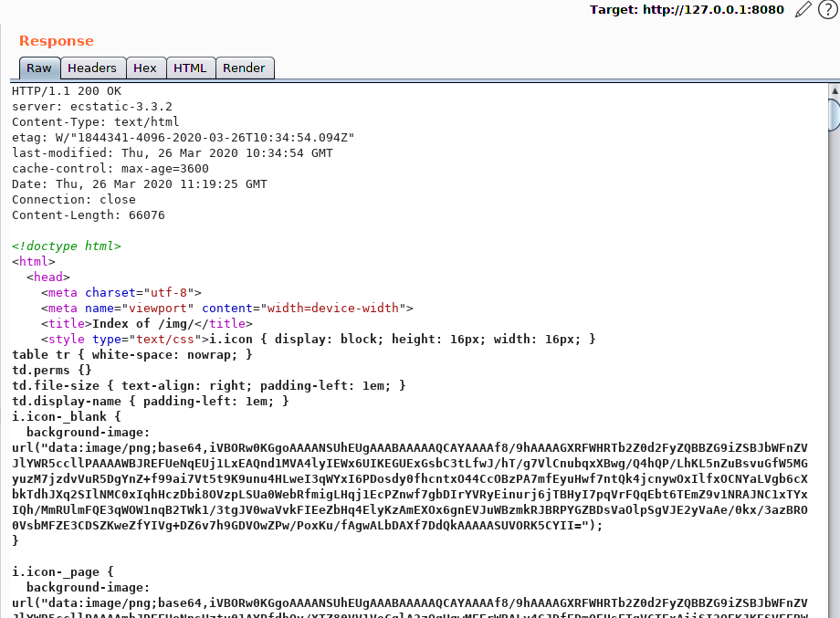Click the Content-Length: 66076 line

pos(88,215)
